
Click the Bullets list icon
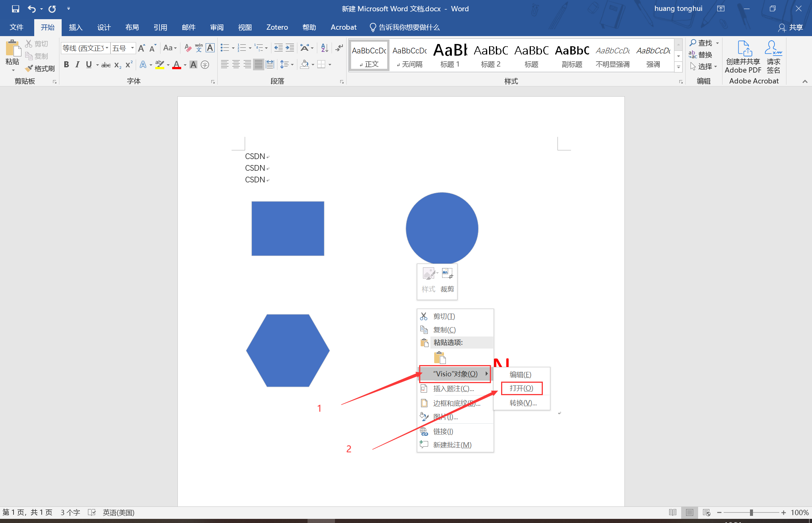pos(225,48)
